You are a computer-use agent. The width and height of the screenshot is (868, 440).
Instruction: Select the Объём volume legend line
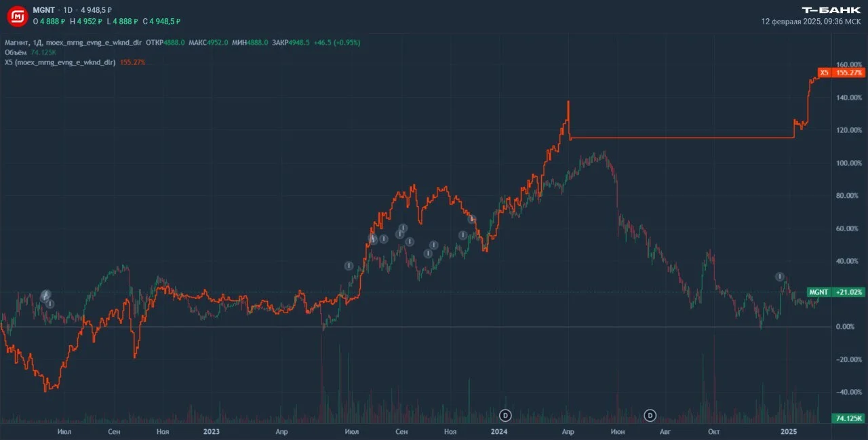(31, 52)
